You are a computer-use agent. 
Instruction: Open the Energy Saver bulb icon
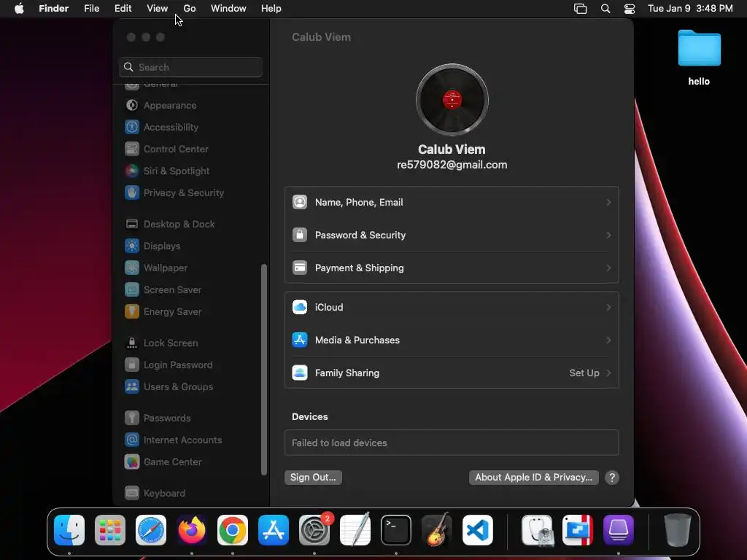tap(132, 312)
